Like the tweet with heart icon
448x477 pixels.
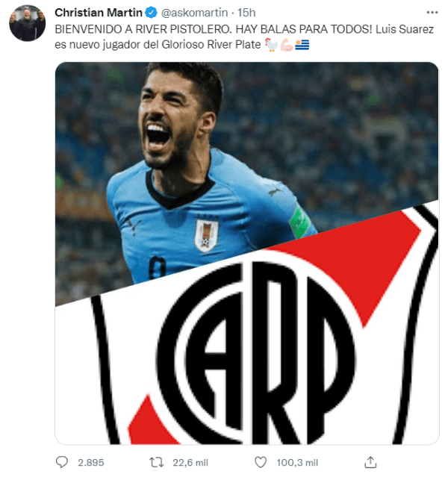(261, 462)
